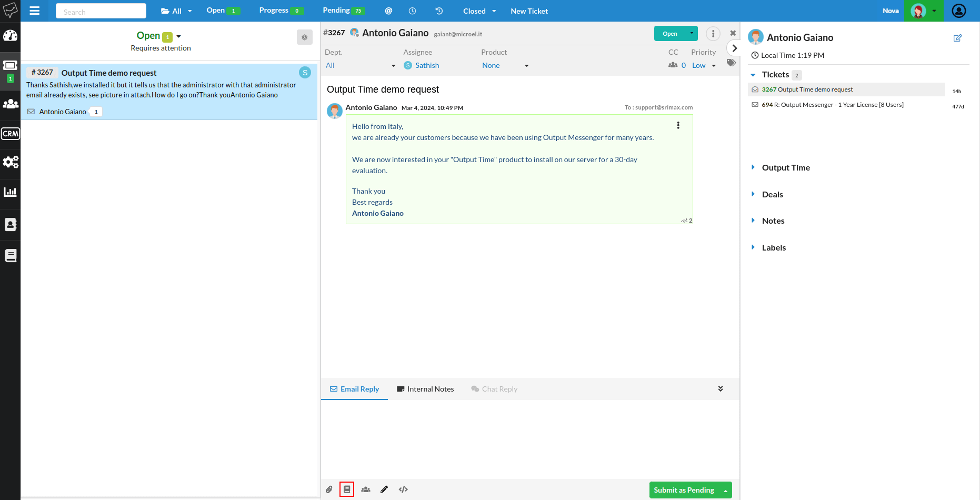
Task: Select ticket #3267 in list
Action: pyautogui.click(x=169, y=92)
